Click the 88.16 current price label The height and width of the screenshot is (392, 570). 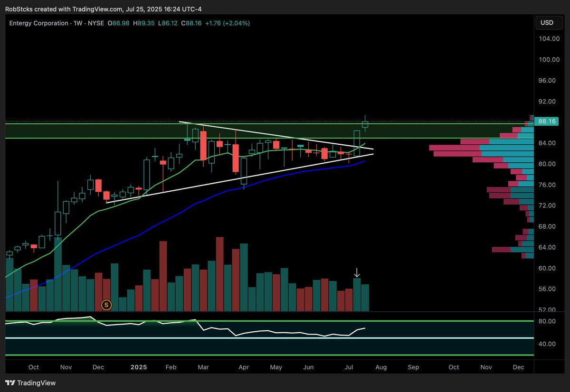point(547,121)
